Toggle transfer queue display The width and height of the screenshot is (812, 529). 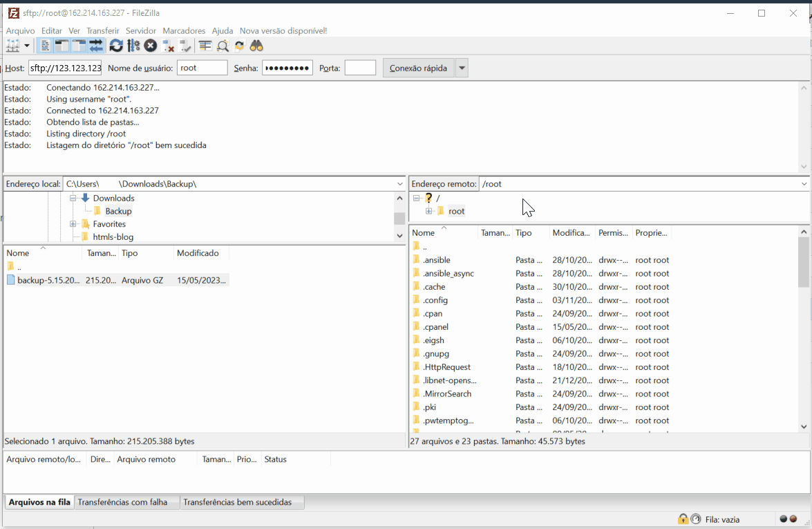click(x=96, y=46)
